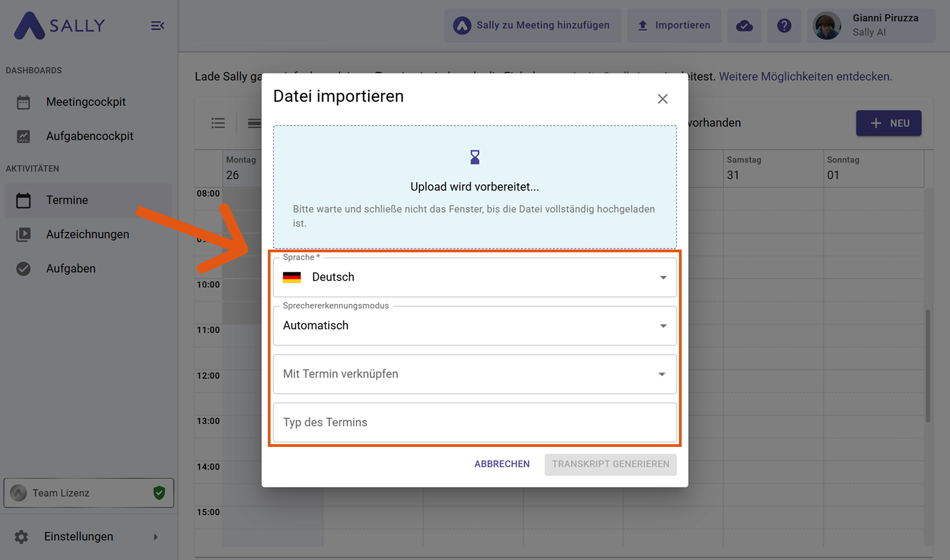Collapse the sidebar with the menu icon
This screenshot has width=950, height=560.
pyautogui.click(x=157, y=26)
